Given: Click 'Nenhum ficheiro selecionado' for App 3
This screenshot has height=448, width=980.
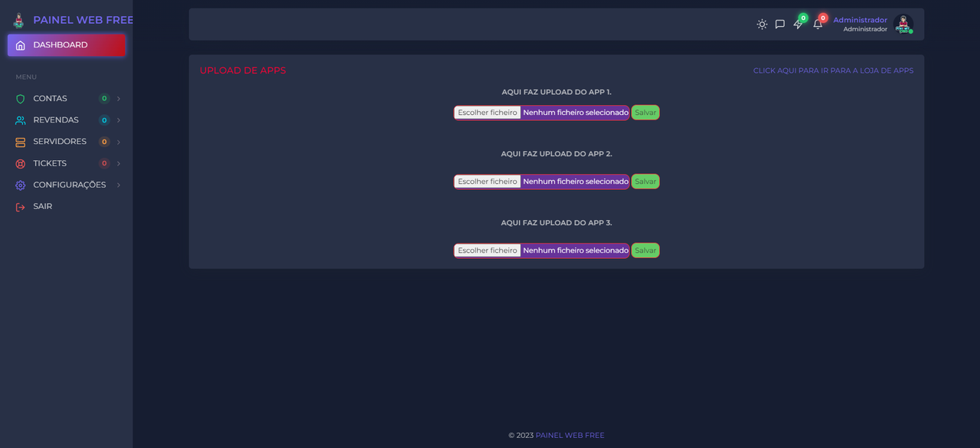Looking at the screenshot, I should pyautogui.click(x=576, y=250).
